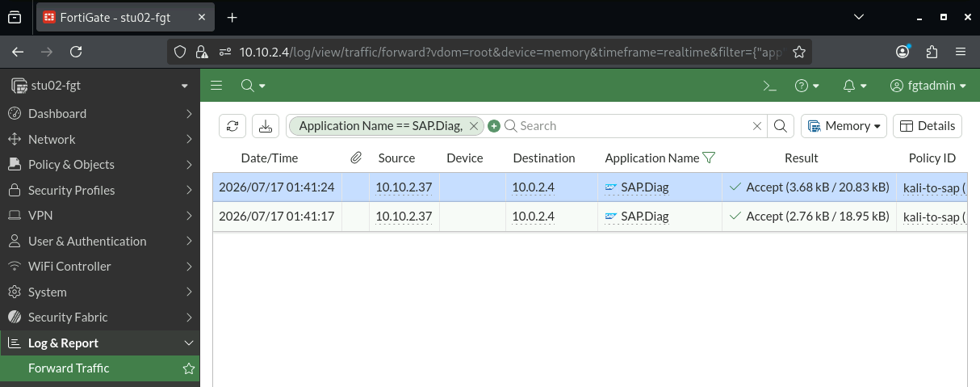Image resolution: width=980 pixels, height=387 pixels.
Task: Bookmark this page with the star icon
Action: (798, 52)
